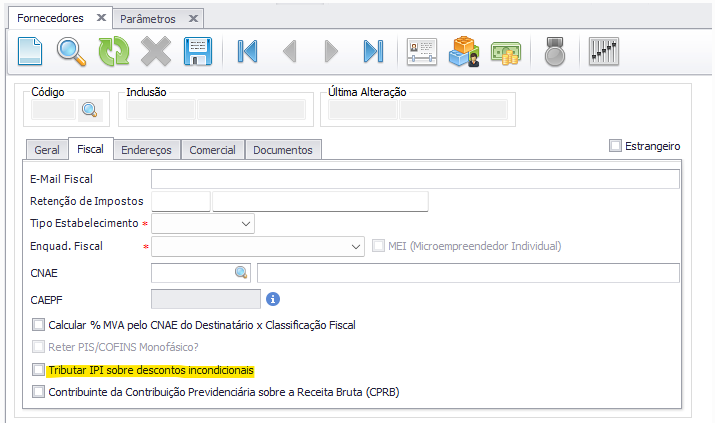Check Tributar IPI sobre descontos incondicionais

39,370
